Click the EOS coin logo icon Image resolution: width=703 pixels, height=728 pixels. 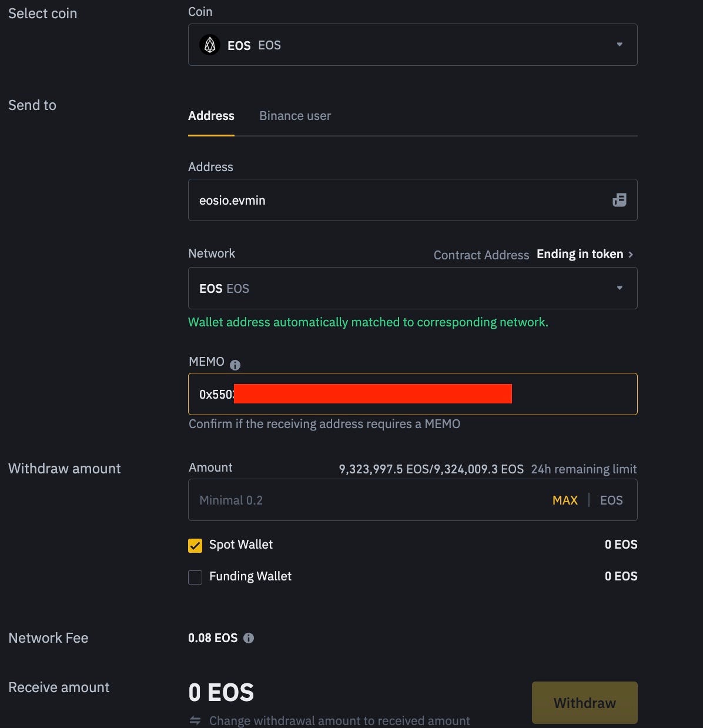(209, 45)
